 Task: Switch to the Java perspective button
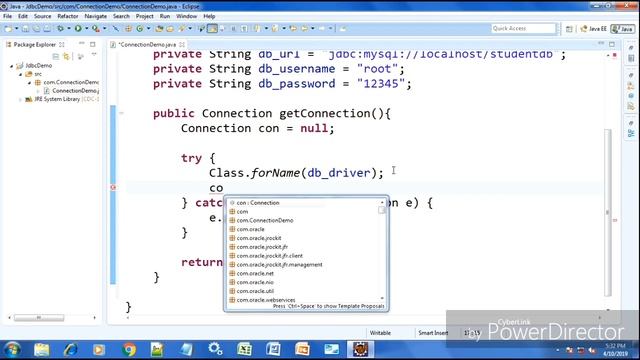click(622, 29)
